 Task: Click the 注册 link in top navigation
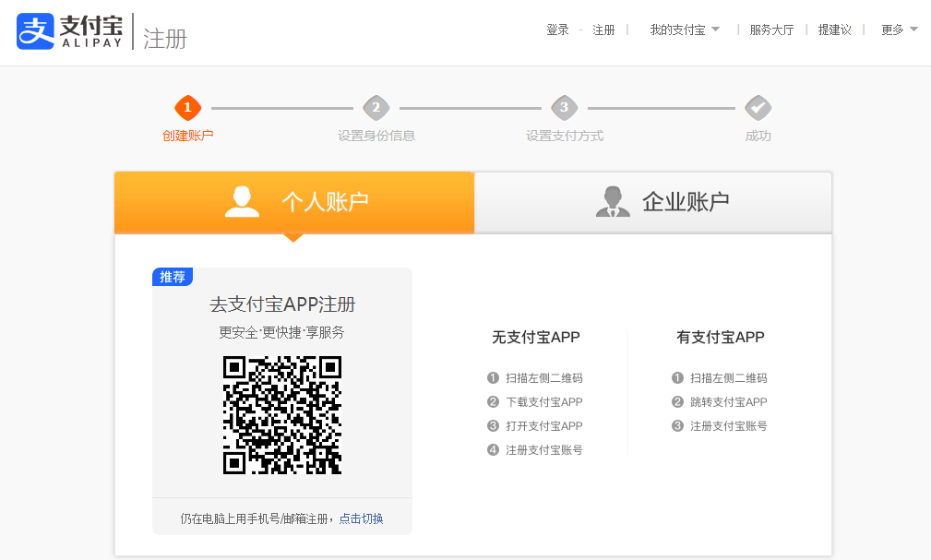603,30
